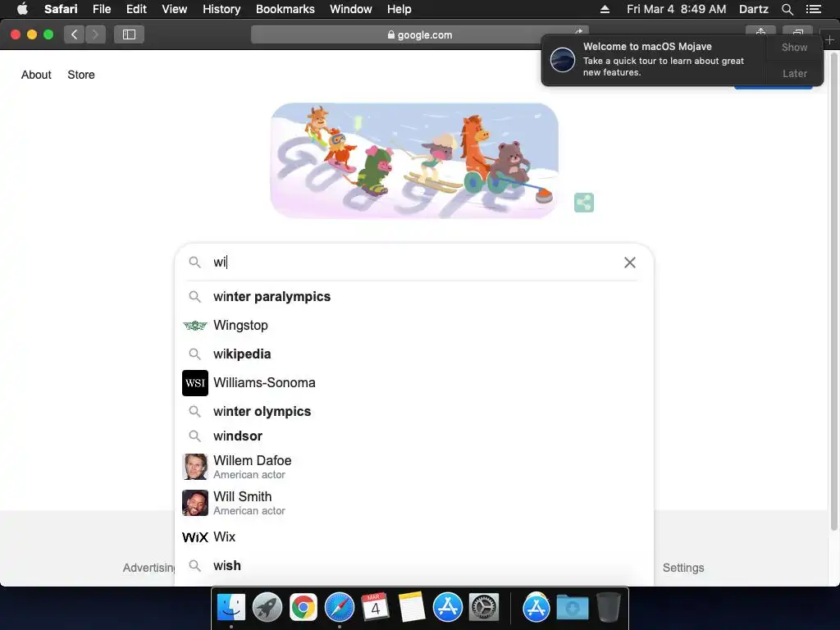Click the Dartz user name in menu bar
840x630 pixels.
pyautogui.click(x=754, y=9)
